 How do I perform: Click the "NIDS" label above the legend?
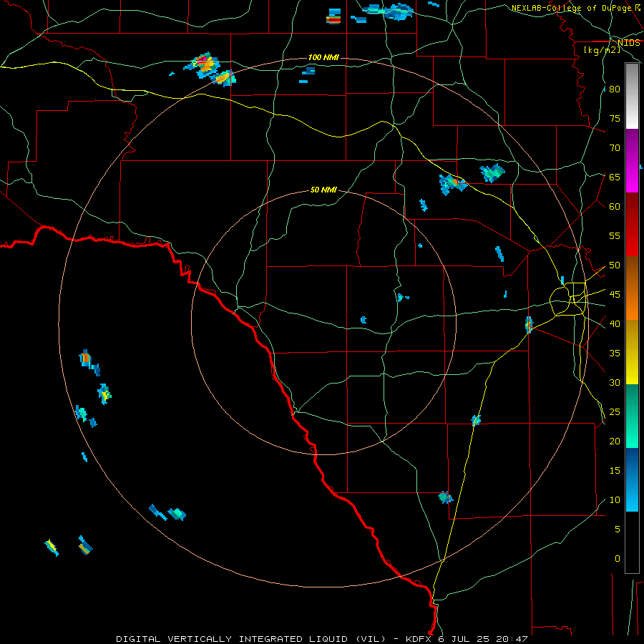point(628,43)
